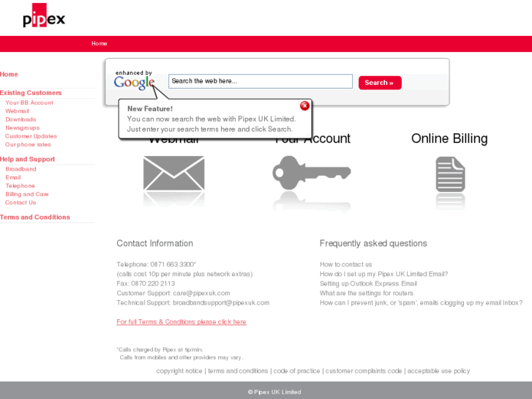Viewport: 532px width, 399px height.
Task: Open footer terms and conditions link
Action: click(x=238, y=371)
